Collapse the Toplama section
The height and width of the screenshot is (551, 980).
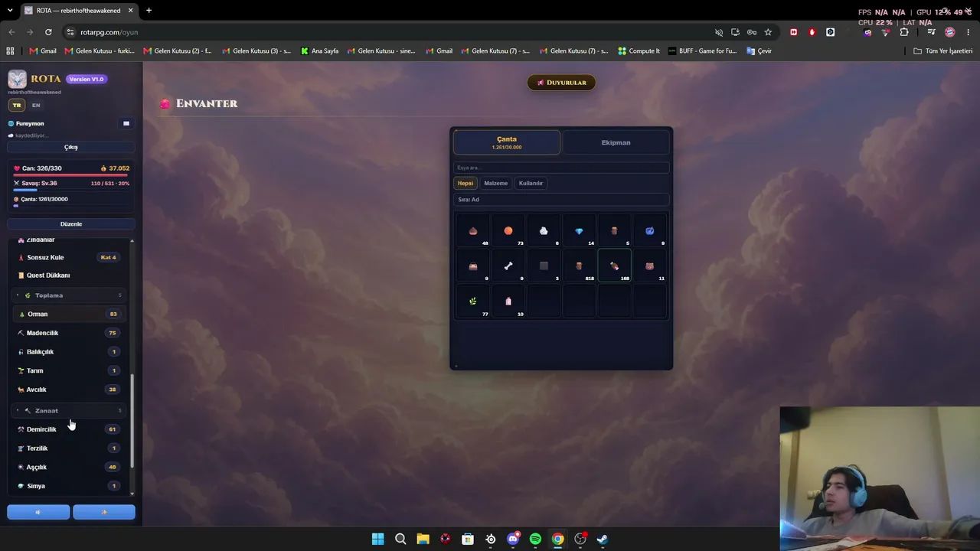click(x=69, y=295)
